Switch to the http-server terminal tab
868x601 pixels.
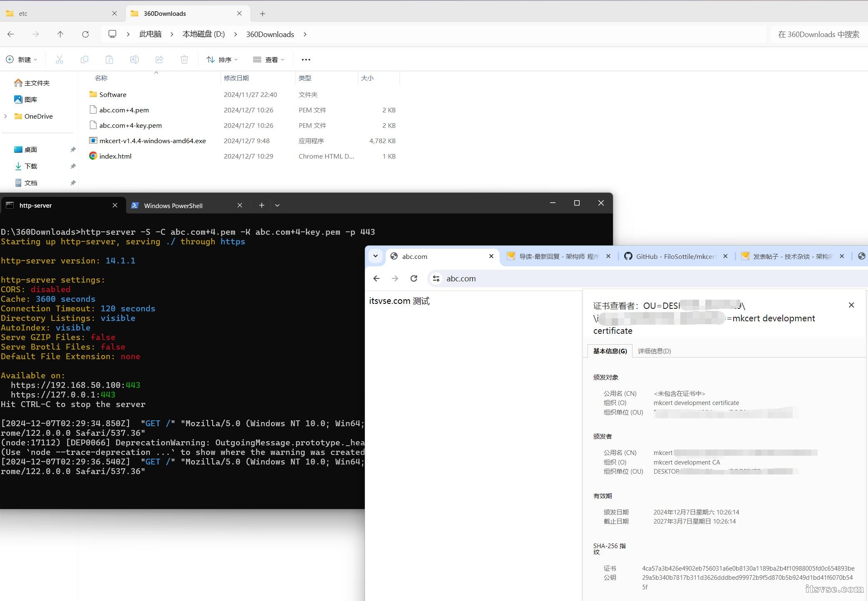pos(62,205)
